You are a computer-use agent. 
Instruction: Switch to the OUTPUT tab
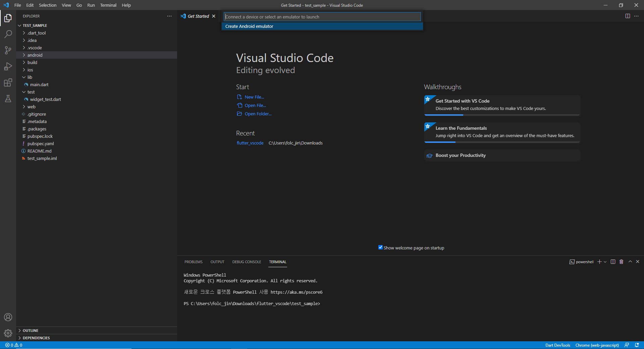click(217, 262)
